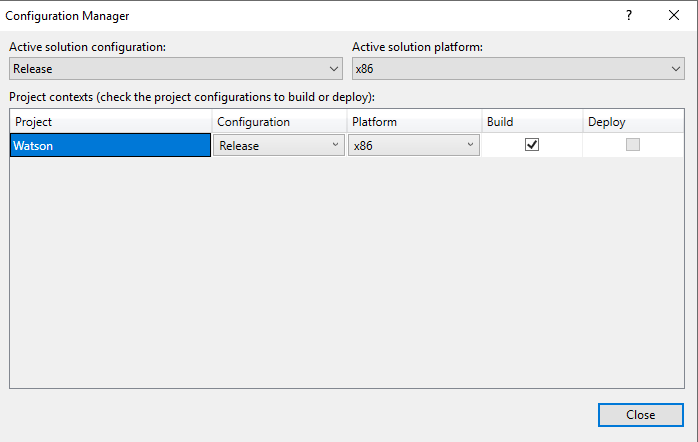
Task: Select the Watson project row
Action: point(110,145)
